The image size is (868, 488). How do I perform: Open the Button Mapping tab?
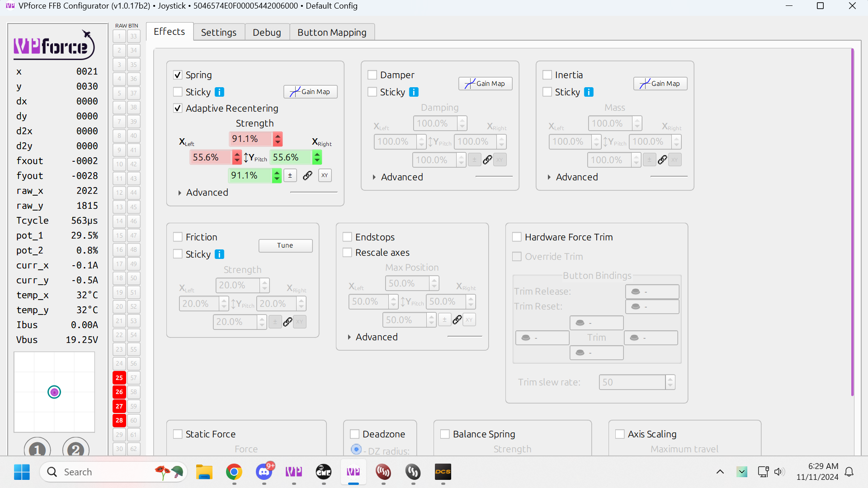331,33
